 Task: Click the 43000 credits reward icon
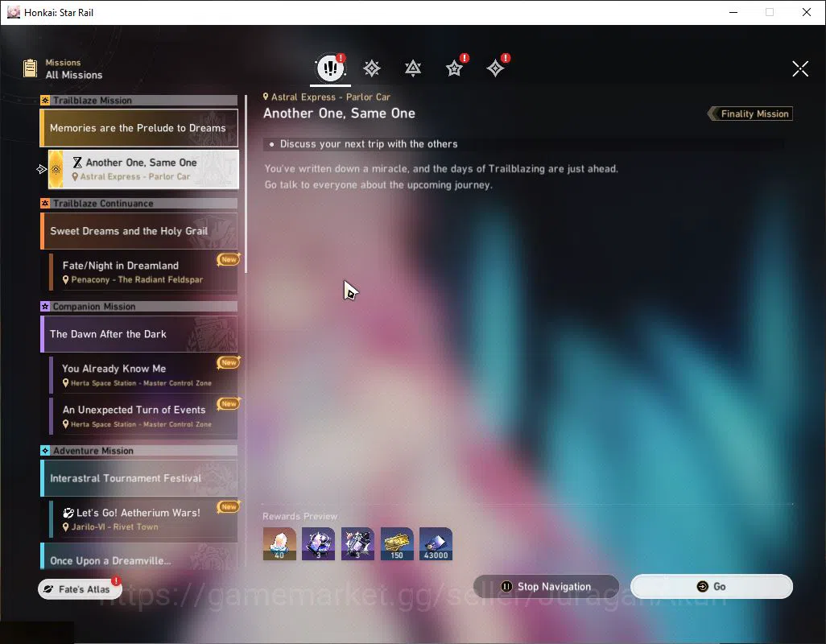(436, 543)
